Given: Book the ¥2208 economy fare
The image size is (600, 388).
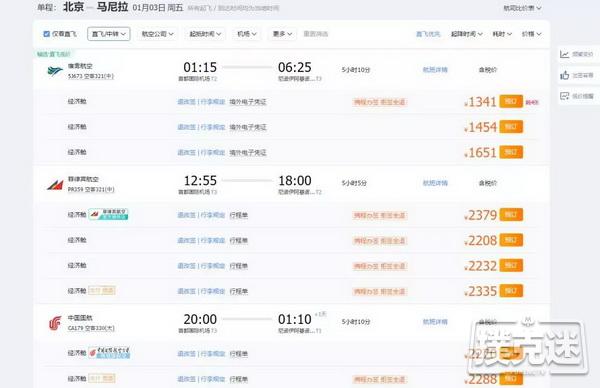Looking at the screenshot, I should point(511,240).
